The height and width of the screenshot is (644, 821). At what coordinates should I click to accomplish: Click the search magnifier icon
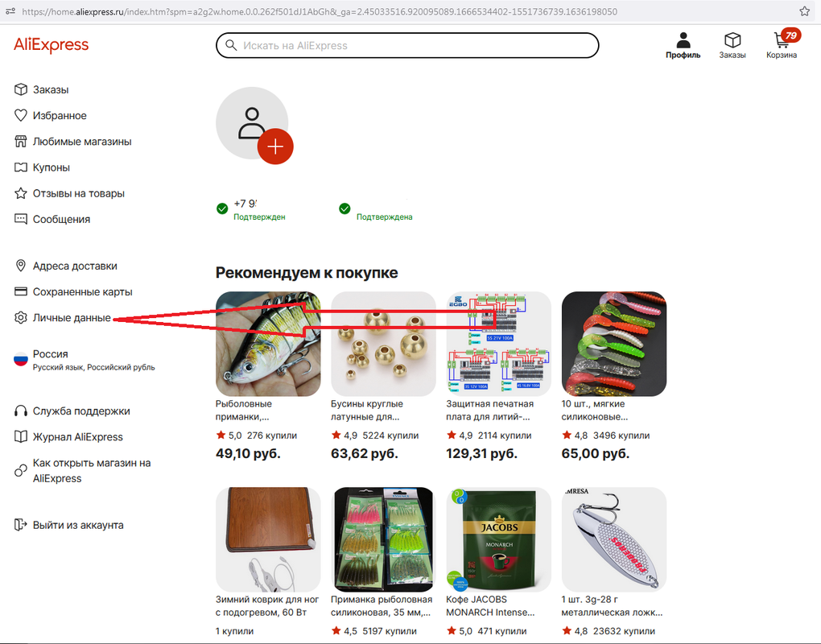[x=231, y=46]
